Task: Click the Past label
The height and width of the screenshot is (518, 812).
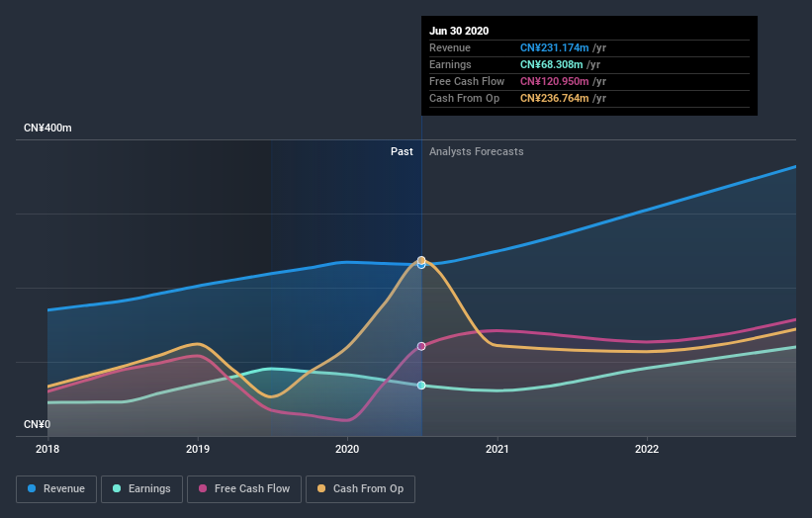Action: pyautogui.click(x=402, y=151)
